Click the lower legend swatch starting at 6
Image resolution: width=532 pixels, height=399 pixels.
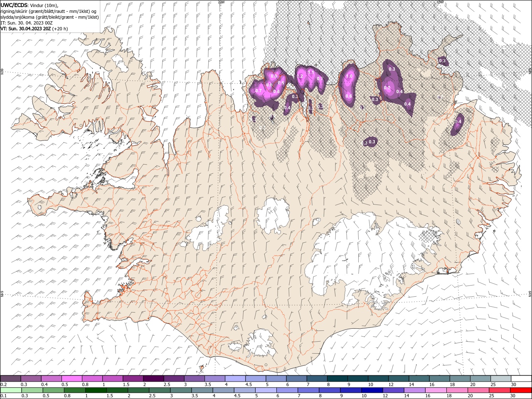pyautogui.click(x=286, y=390)
